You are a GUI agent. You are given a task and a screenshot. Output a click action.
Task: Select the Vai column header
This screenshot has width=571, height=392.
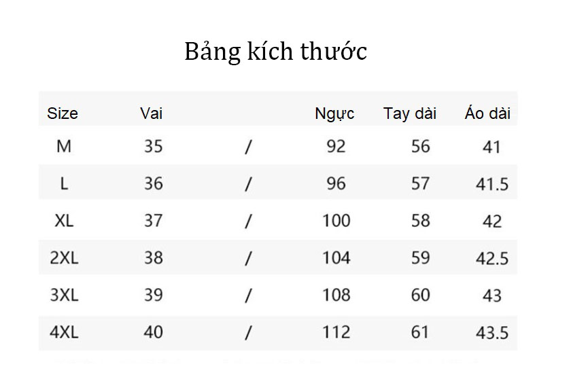[151, 113]
